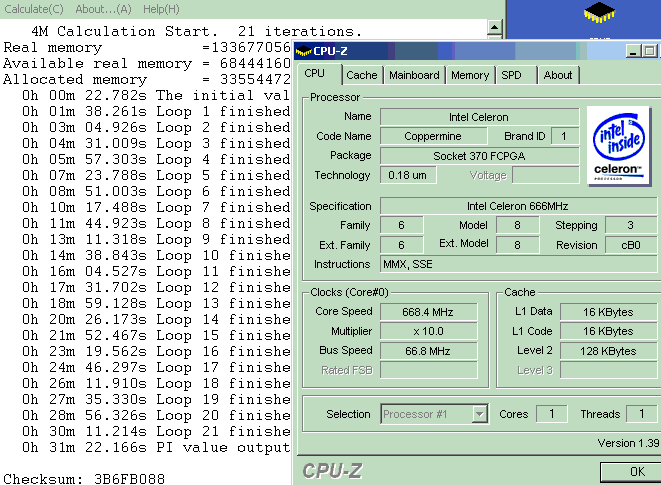Minimize the CPU-Z window
Viewport: 661px width, 485px height.
click(632, 51)
